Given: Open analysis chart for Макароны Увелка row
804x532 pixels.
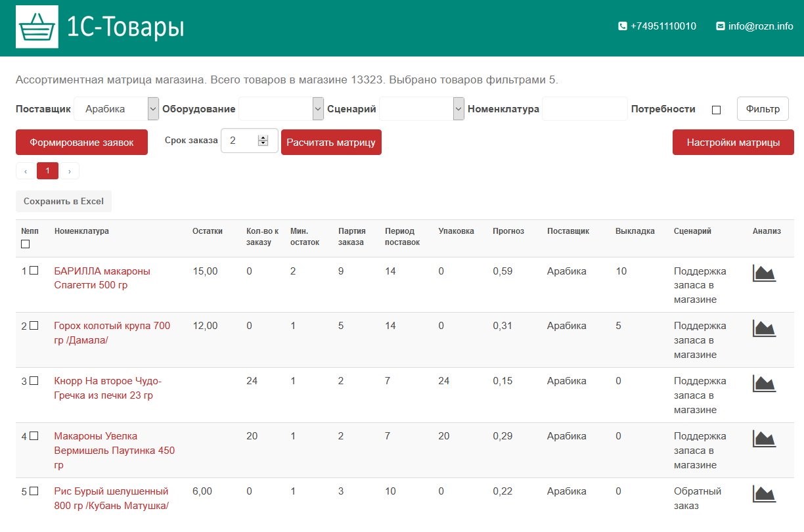Looking at the screenshot, I should 764,438.
